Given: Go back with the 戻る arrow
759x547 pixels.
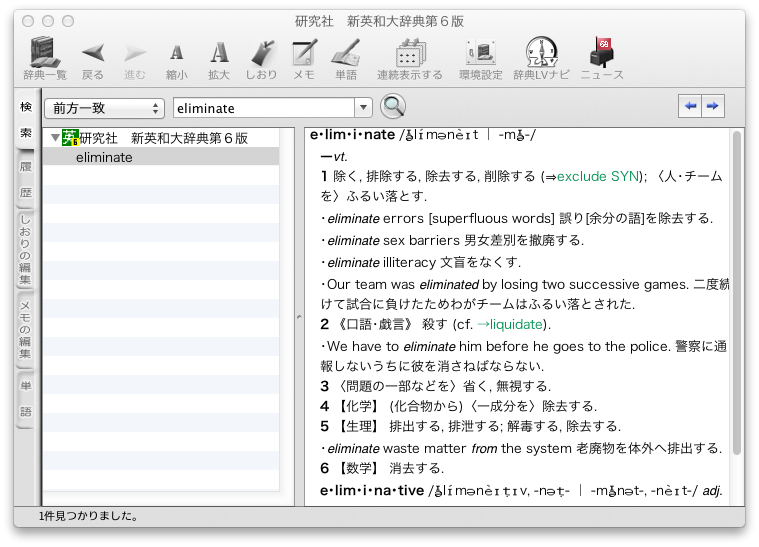Looking at the screenshot, I should pos(93,59).
